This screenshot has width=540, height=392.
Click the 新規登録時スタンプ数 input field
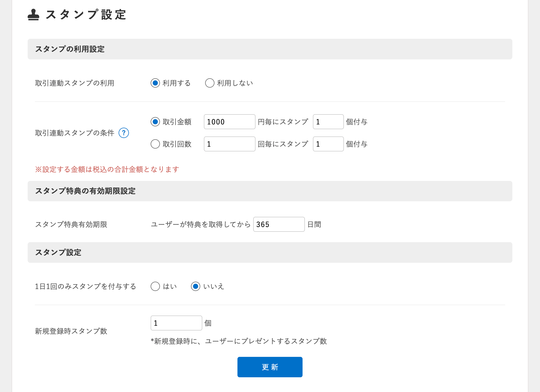click(176, 323)
